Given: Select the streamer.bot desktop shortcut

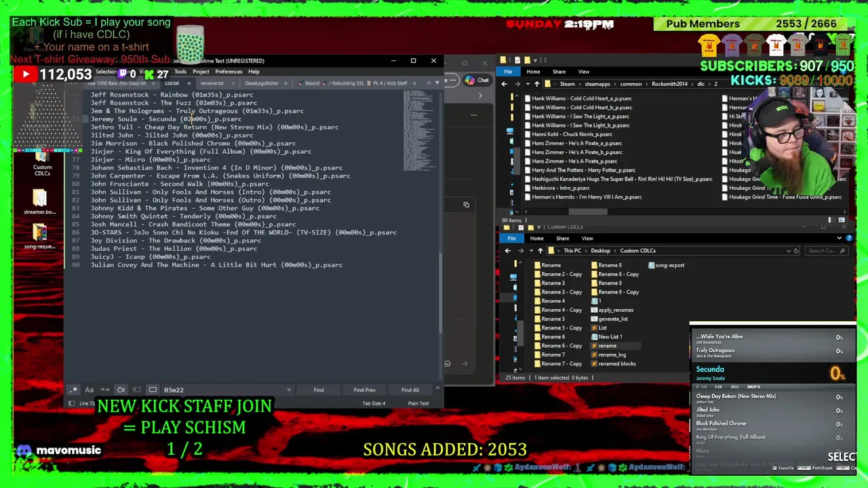Looking at the screenshot, I should 39,202.
